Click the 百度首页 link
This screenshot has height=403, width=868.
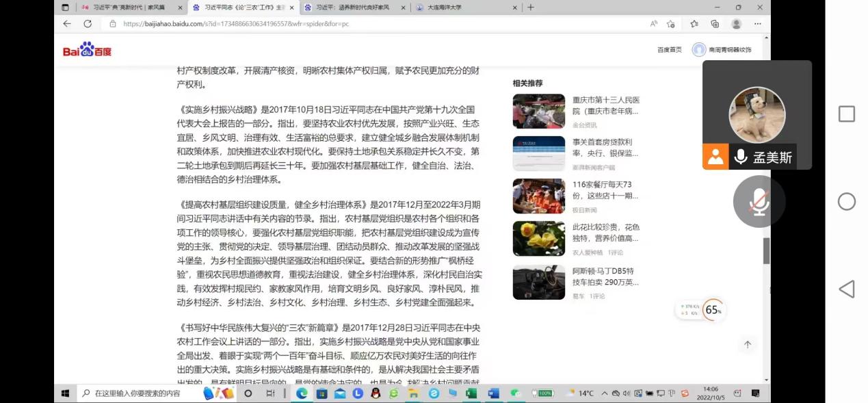point(669,50)
